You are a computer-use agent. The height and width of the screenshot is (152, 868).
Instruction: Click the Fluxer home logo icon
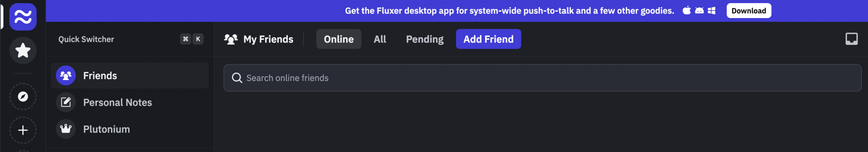coord(23,17)
